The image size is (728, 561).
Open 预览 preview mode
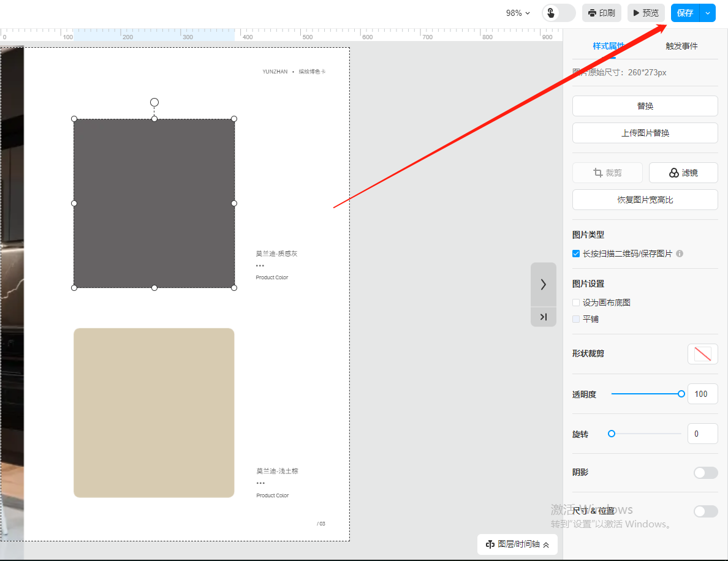click(646, 13)
